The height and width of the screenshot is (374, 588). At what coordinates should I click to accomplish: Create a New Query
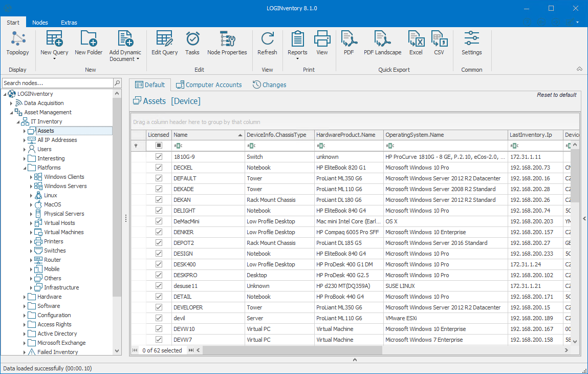click(x=54, y=45)
